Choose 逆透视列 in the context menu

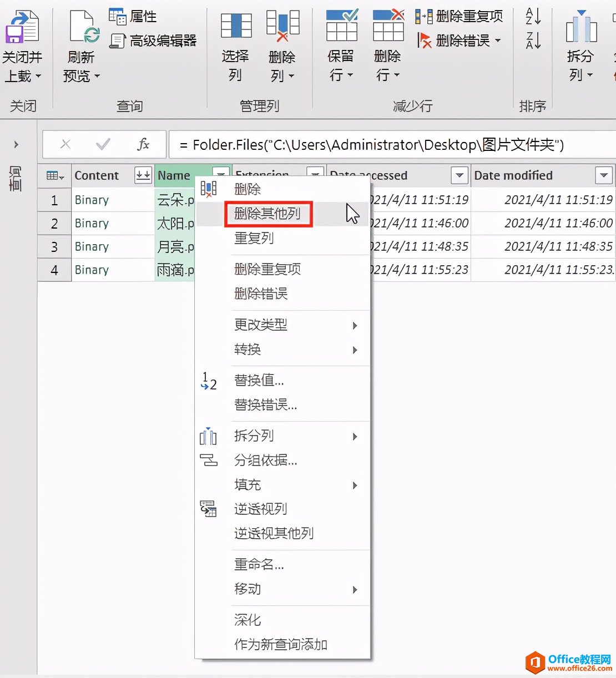tap(282, 509)
